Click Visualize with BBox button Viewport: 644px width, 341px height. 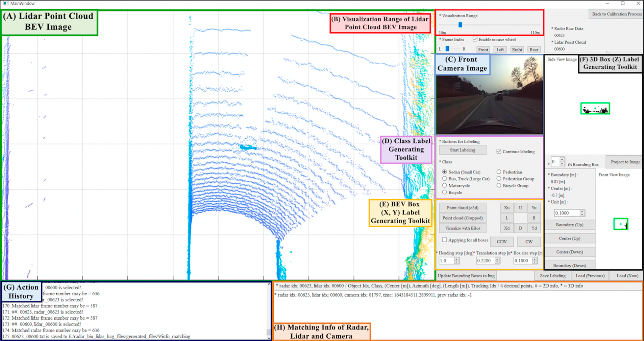(x=463, y=228)
